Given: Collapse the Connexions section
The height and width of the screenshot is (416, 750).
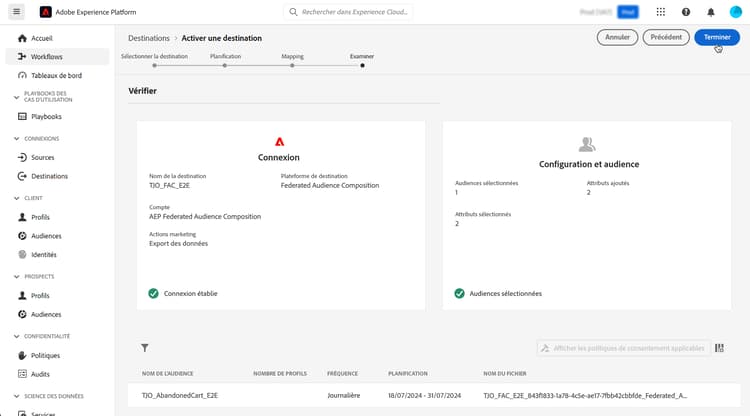Looking at the screenshot, I should point(16,139).
